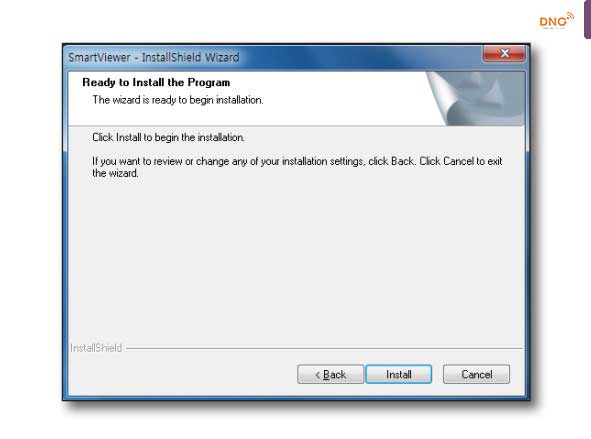Click 'The wizard is ready to begin installation' text
Screen dimensions: 591x439
[x=178, y=100]
